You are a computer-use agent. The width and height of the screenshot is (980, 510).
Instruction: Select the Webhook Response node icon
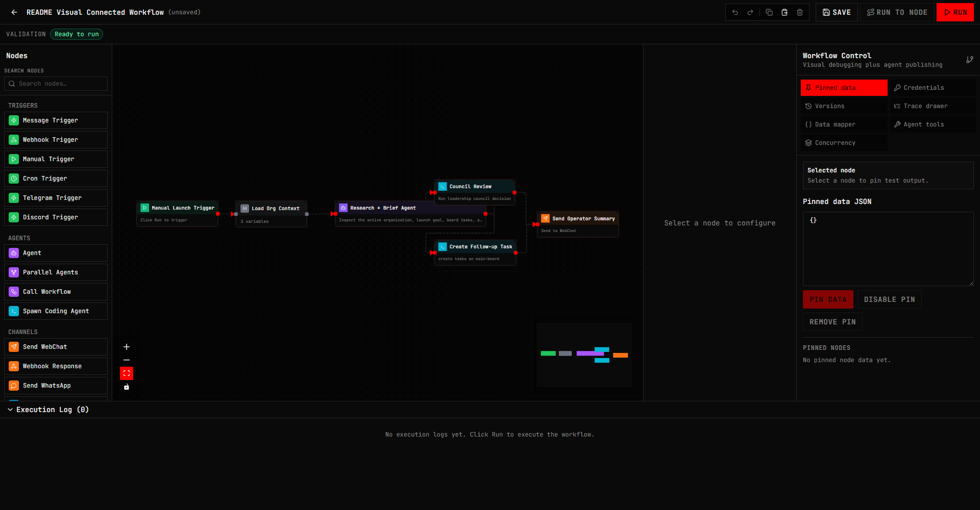tap(14, 366)
